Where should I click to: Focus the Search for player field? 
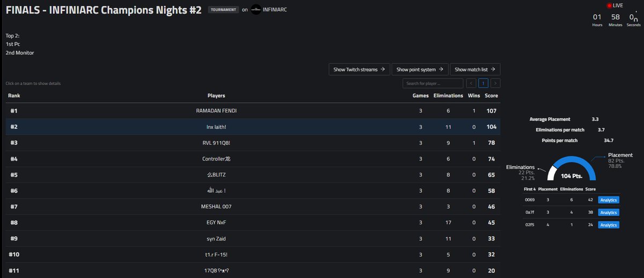(x=433, y=83)
